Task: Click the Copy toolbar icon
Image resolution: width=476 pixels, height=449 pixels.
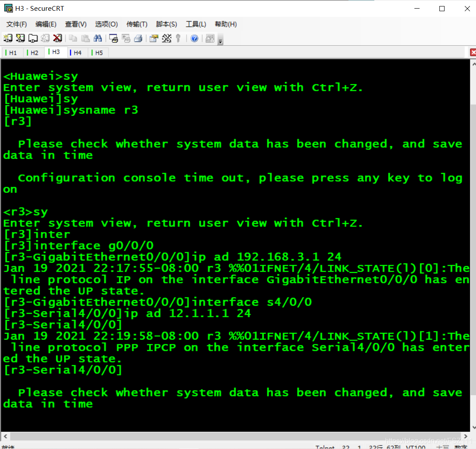Action: (x=73, y=38)
